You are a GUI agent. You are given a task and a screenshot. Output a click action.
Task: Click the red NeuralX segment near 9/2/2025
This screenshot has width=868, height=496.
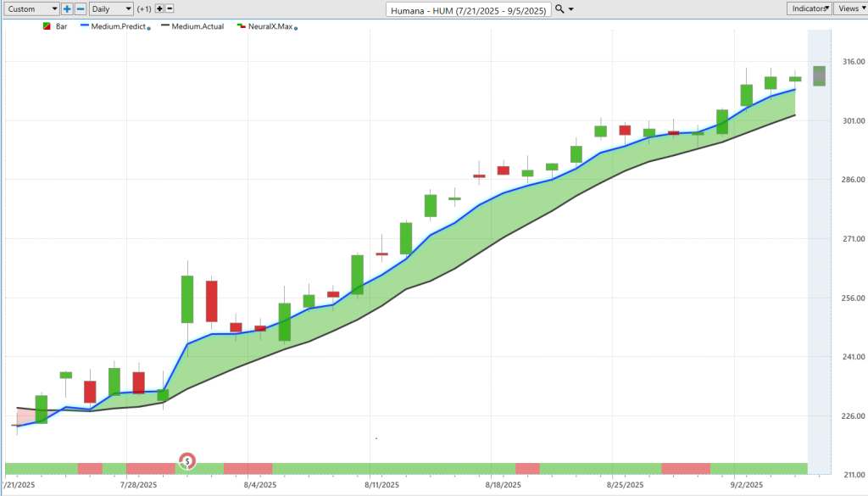tap(685, 468)
